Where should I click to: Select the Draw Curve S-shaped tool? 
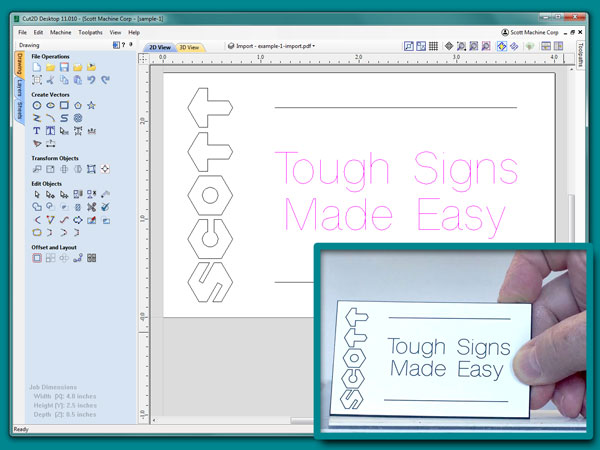click(x=64, y=118)
